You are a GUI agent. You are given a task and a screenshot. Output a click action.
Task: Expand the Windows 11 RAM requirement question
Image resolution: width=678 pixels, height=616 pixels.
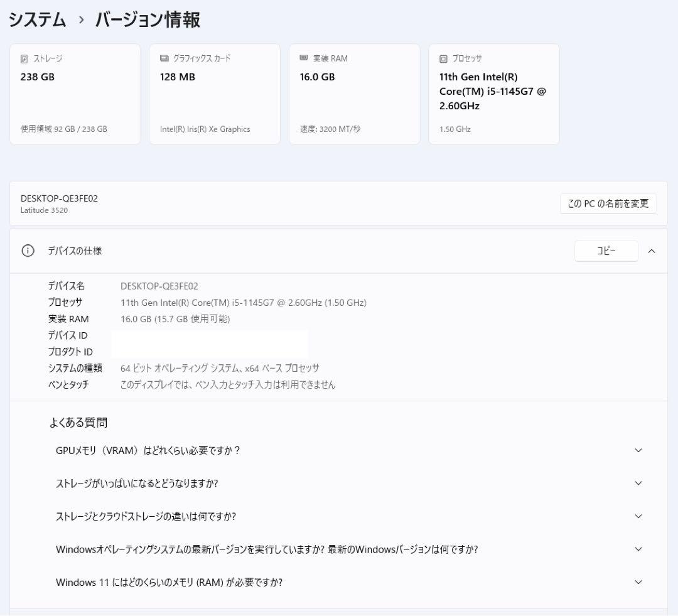pyautogui.click(x=638, y=582)
